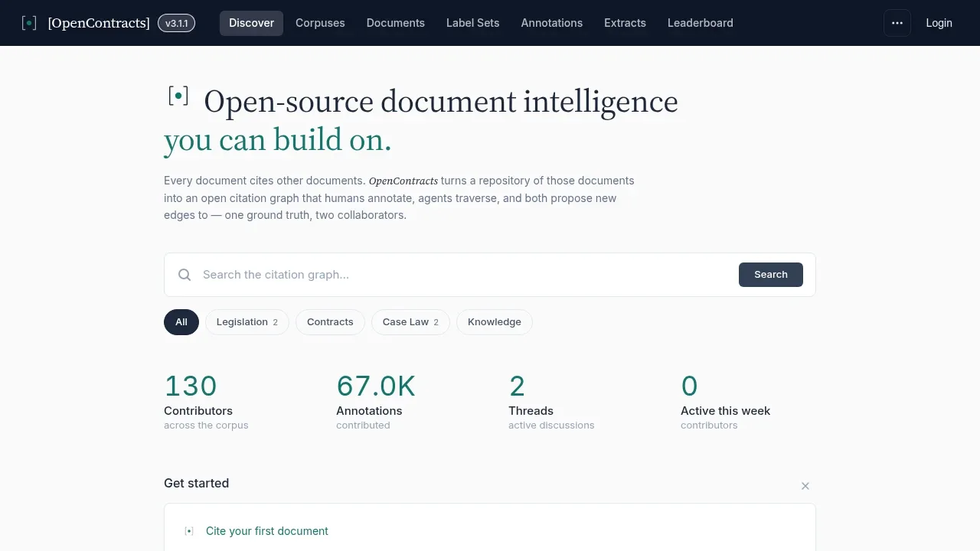Open the Discover tab
The image size is (980, 551).
coord(251,23)
